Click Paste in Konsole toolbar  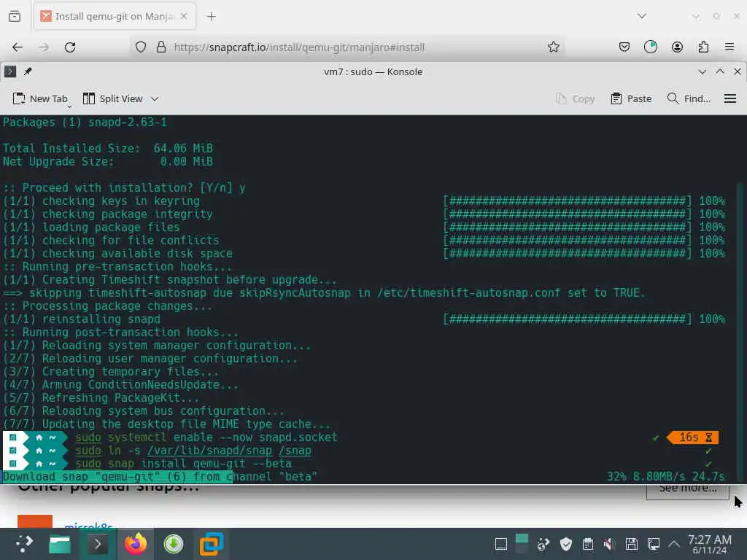631,98
